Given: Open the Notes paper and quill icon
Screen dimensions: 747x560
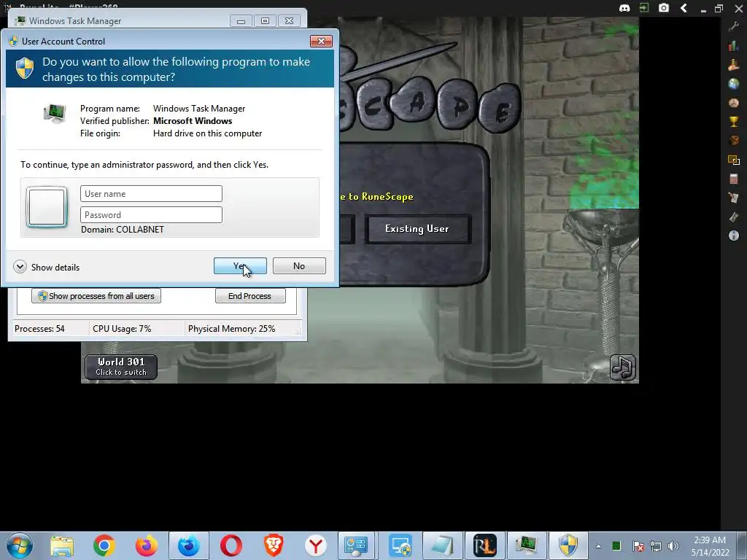Looking at the screenshot, I should click(734, 198).
